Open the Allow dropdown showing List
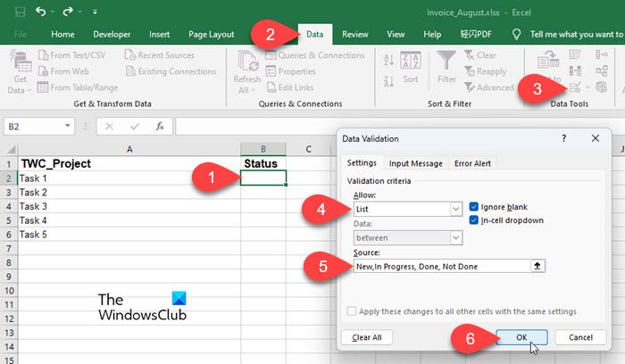Image resolution: width=625 pixels, height=364 pixels. [x=455, y=209]
